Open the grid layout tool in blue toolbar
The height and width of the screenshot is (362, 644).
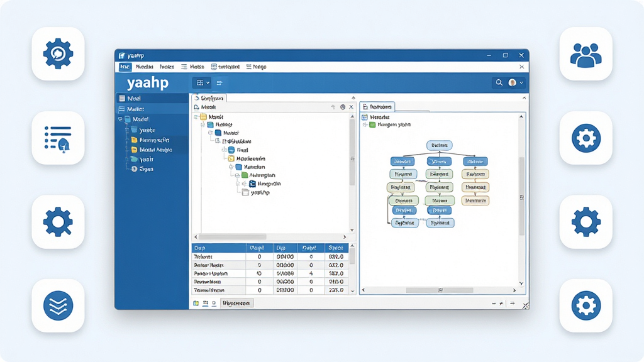199,82
